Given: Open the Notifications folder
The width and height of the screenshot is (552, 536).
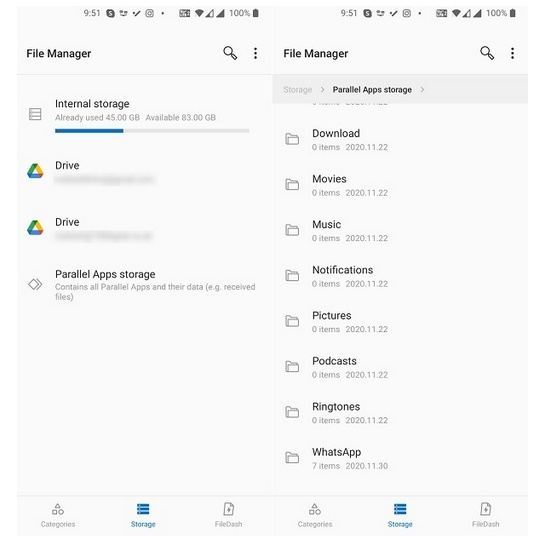Looking at the screenshot, I should [x=400, y=276].
